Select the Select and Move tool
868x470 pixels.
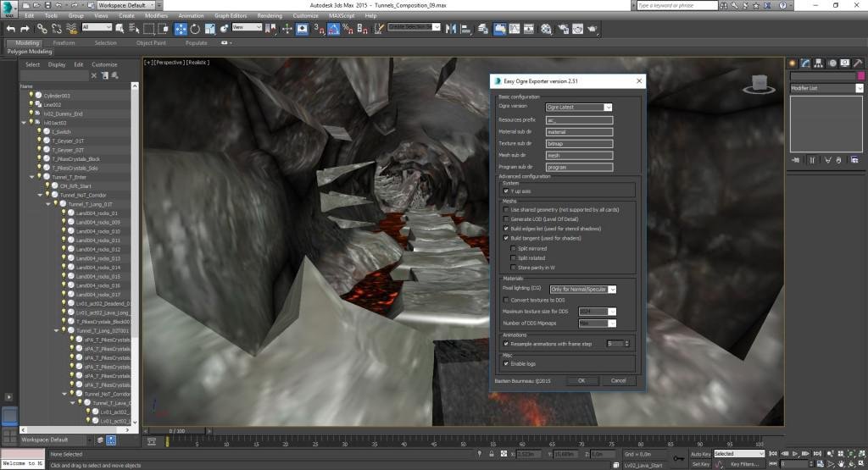tap(181, 28)
